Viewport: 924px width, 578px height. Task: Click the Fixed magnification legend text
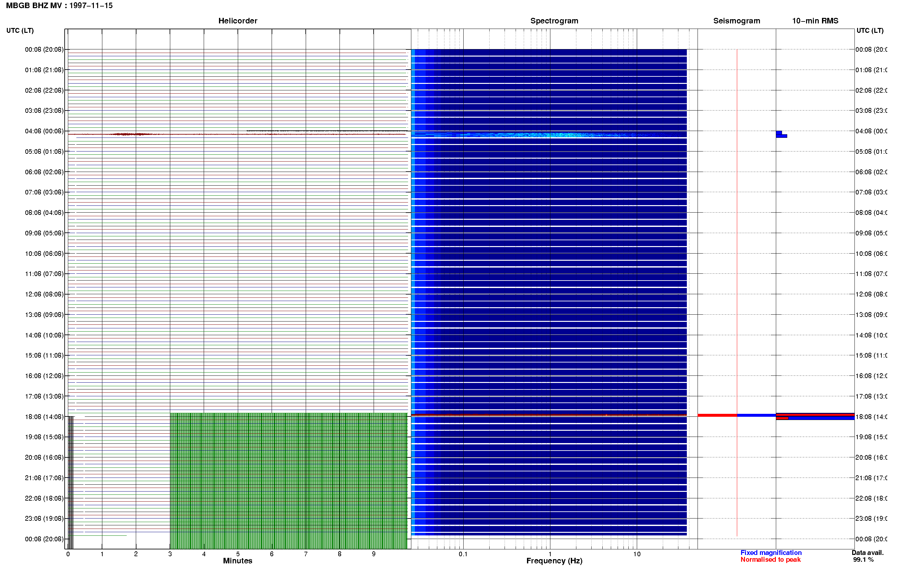(x=771, y=553)
